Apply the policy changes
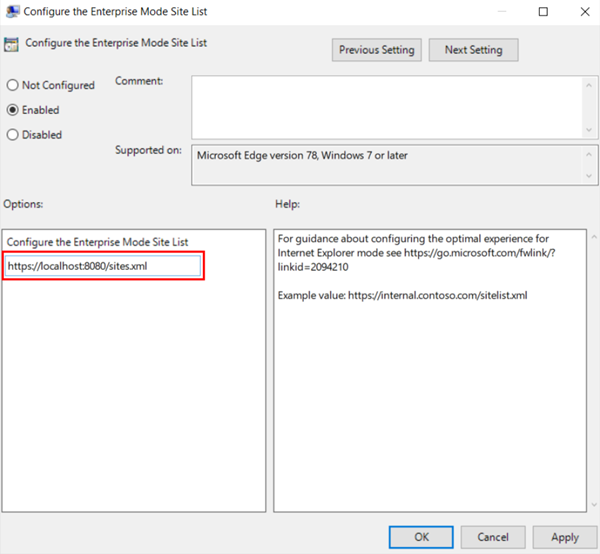The height and width of the screenshot is (554, 600). pyautogui.click(x=565, y=537)
